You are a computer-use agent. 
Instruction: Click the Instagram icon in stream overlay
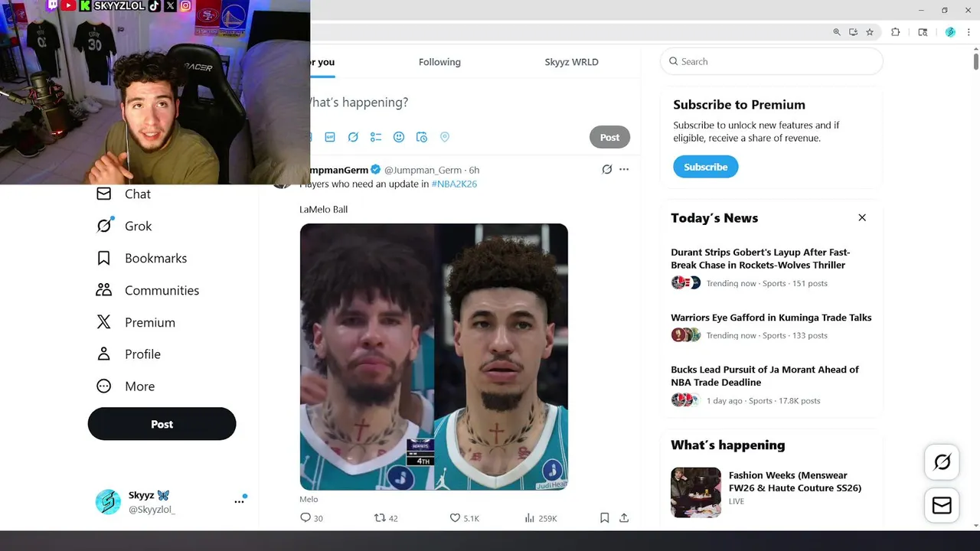185,5
